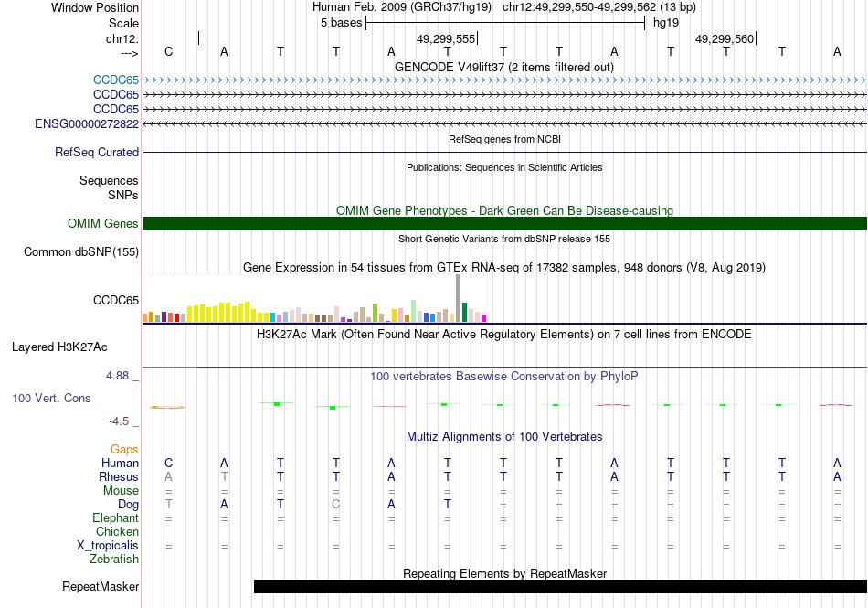868x608 pixels.
Task: Click the RepeatMasker track label
Action: (x=101, y=586)
